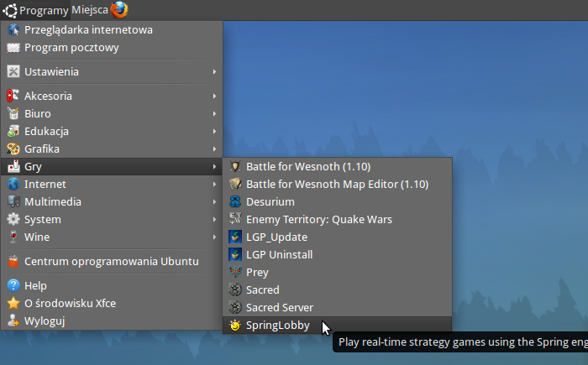The height and width of the screenshot is (365, 588).
Task: Expand the Edukacja submenu arrow
Action: (x=214, y=131)
